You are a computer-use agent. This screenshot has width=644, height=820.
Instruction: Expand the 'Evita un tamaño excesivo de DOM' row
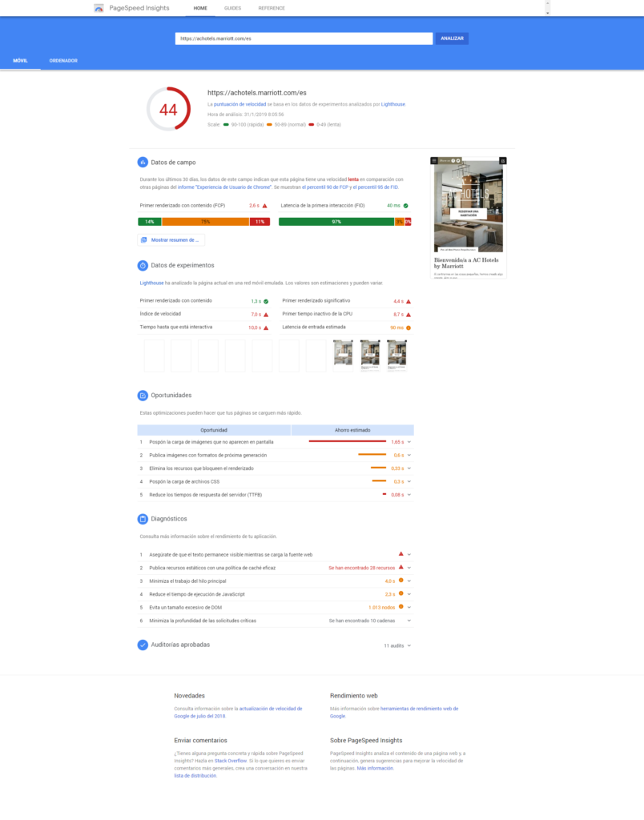[x=409, y=607]
